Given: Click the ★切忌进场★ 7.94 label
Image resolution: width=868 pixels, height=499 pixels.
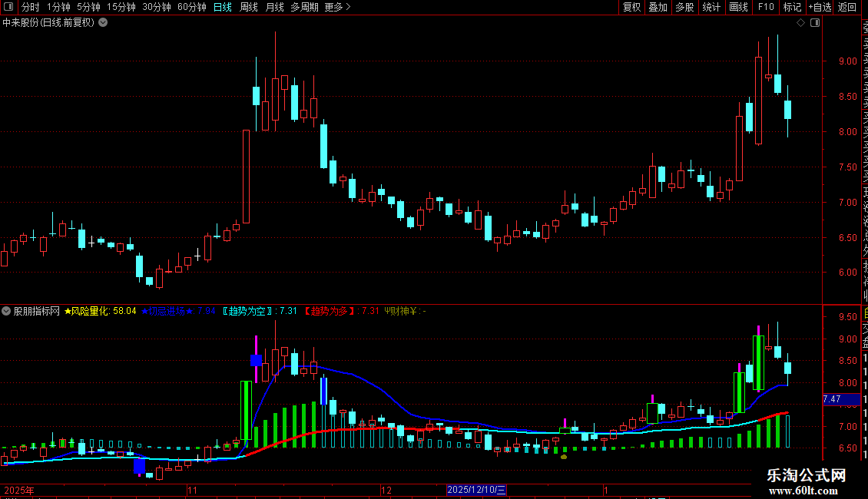Looking at the screenshot, I should coord(178,312).
